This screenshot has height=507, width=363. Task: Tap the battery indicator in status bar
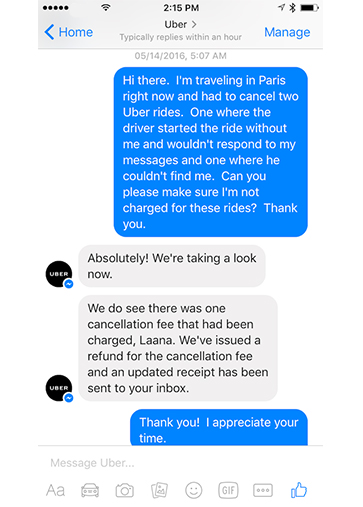310,8
